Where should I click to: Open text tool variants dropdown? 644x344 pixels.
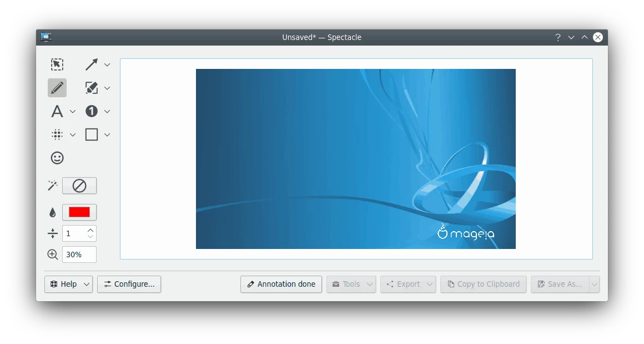(x=73, y=111)
